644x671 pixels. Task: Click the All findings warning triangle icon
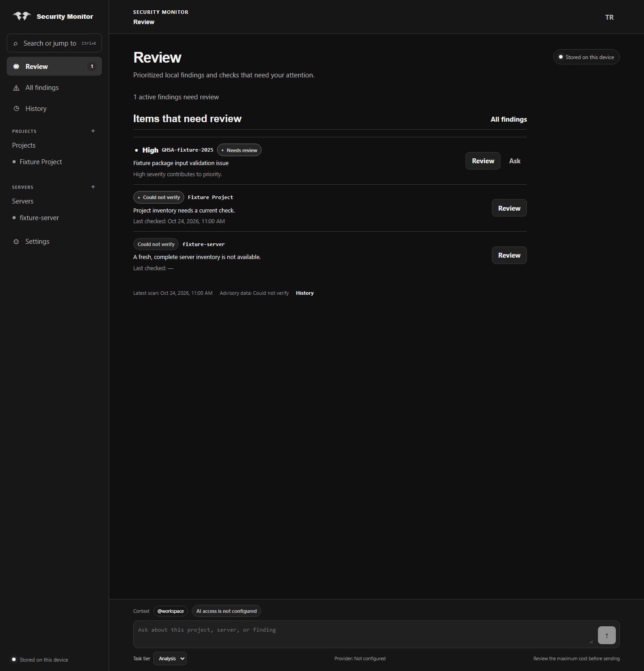[16, 88]
